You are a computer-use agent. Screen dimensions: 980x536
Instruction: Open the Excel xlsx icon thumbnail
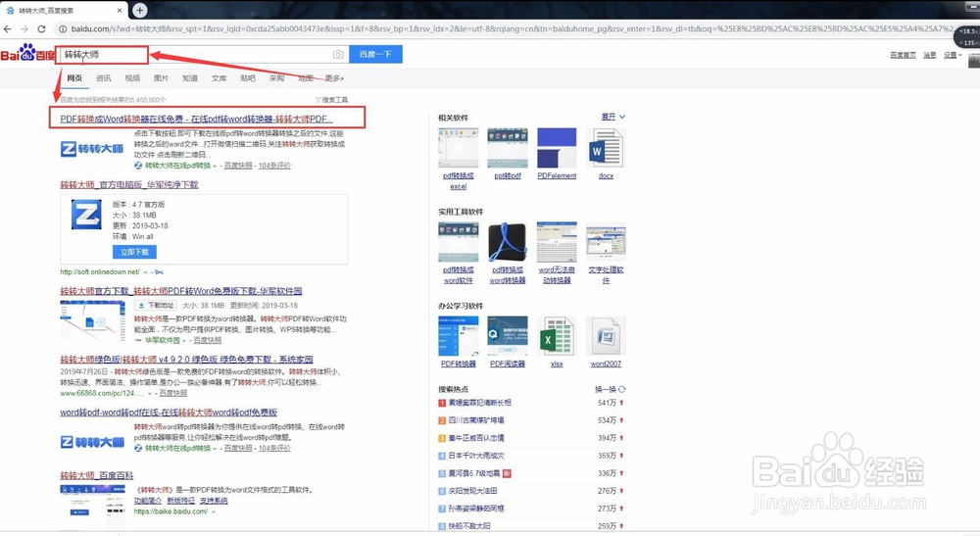point(557,336)
